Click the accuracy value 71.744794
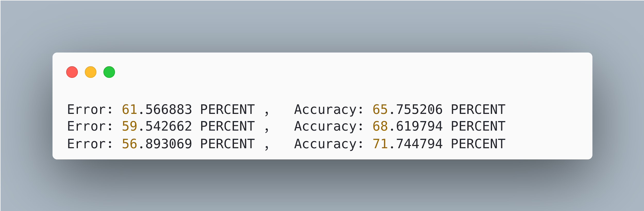Viewport: 644px width, 211px height. (408, 144)
